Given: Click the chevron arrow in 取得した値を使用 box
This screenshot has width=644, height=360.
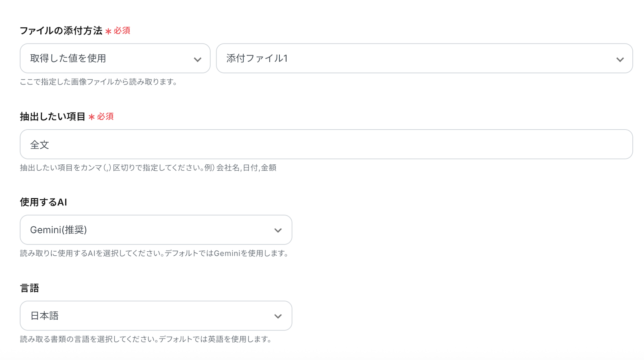Looking at the screenshot, I should [198, 60].
